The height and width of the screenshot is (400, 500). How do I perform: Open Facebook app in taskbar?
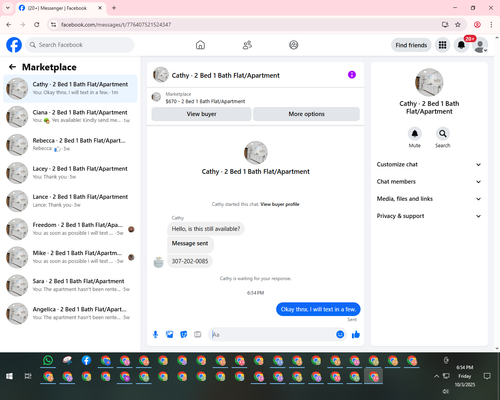[86, 360]
